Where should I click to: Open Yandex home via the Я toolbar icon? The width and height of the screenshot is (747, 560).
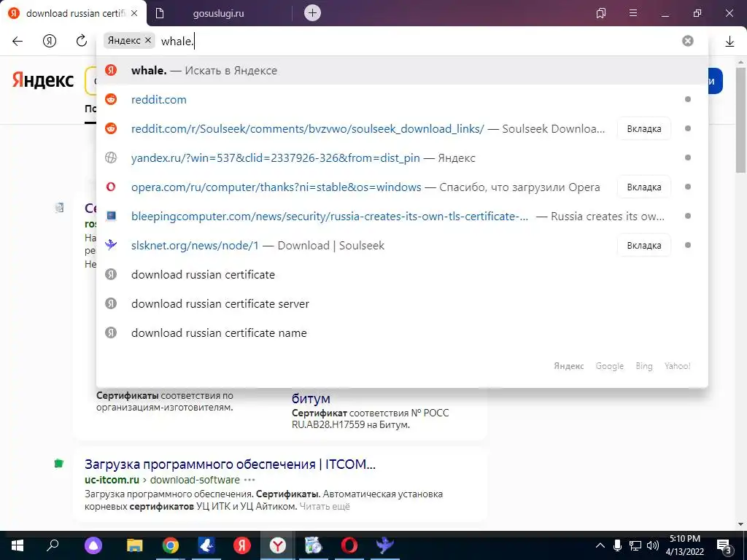tap(50, 41)
